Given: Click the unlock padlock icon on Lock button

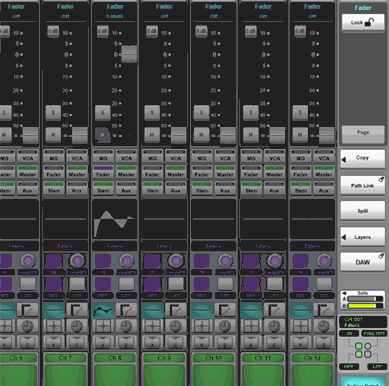Looking at the screenshot, I should [x=369, y=22].
